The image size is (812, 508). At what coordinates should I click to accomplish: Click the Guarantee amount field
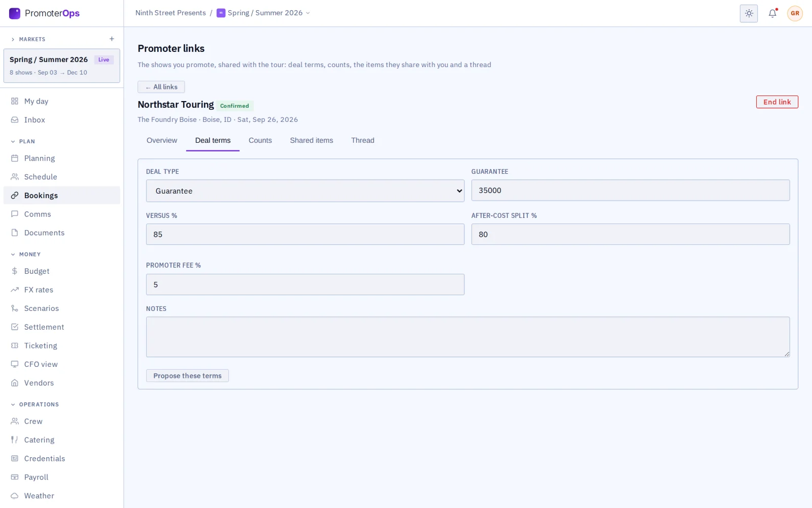coord(630,190)
